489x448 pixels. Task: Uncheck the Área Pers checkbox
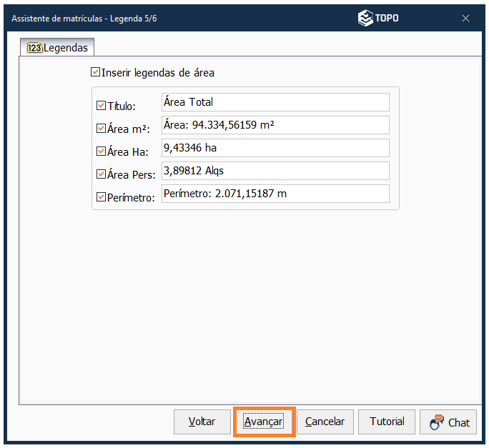click(x=101, y=174)
